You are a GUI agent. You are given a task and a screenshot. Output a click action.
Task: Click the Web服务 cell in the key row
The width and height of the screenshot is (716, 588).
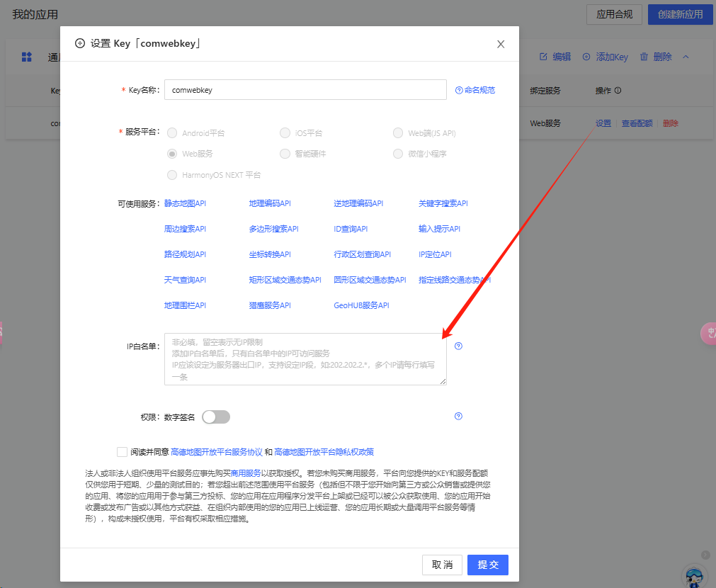[x=545, y=123]
